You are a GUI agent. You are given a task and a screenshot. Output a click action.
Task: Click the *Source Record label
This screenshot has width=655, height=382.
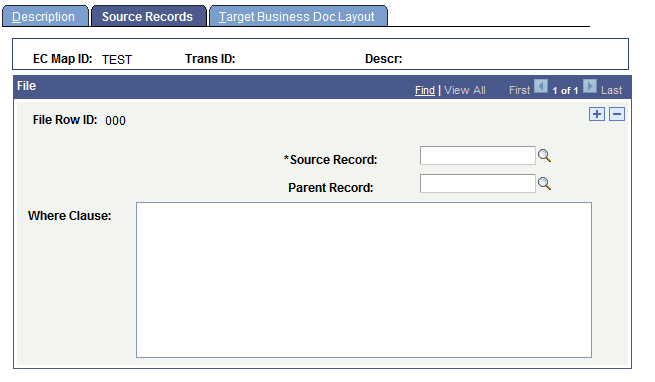(330, 160)
